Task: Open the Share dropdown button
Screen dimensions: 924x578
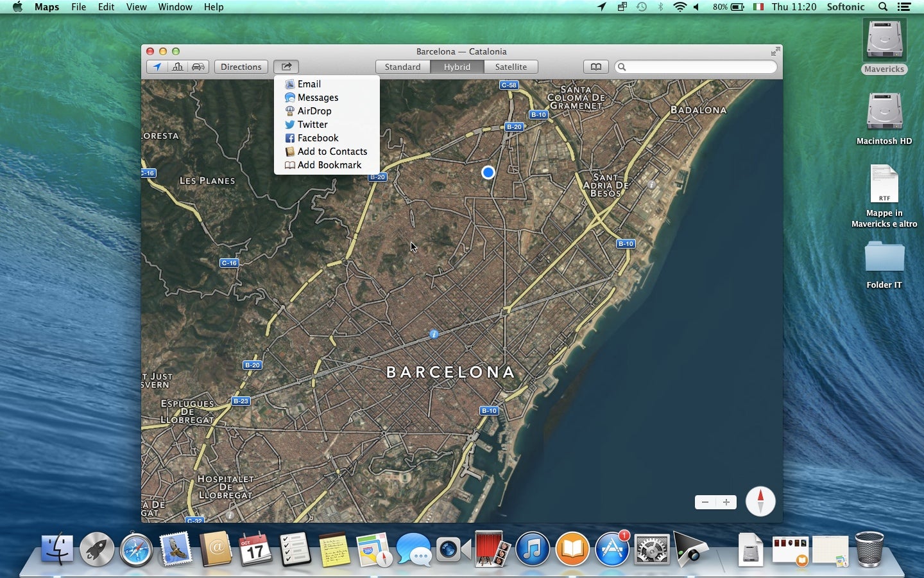Action: coord(286,67)
